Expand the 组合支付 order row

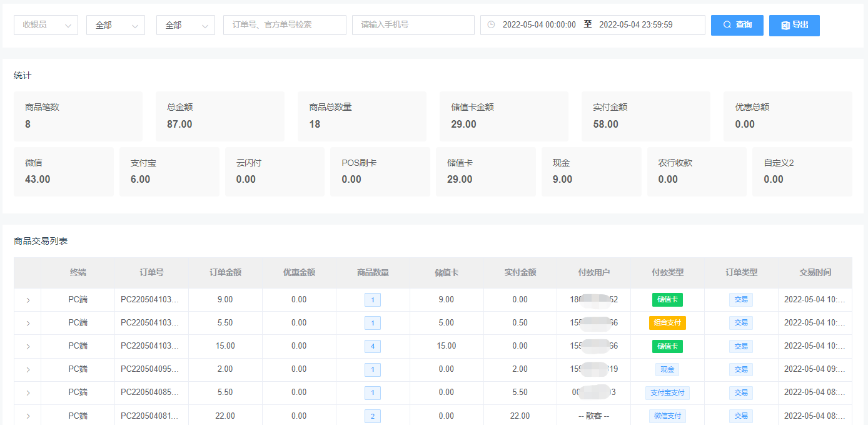[28, 323]
